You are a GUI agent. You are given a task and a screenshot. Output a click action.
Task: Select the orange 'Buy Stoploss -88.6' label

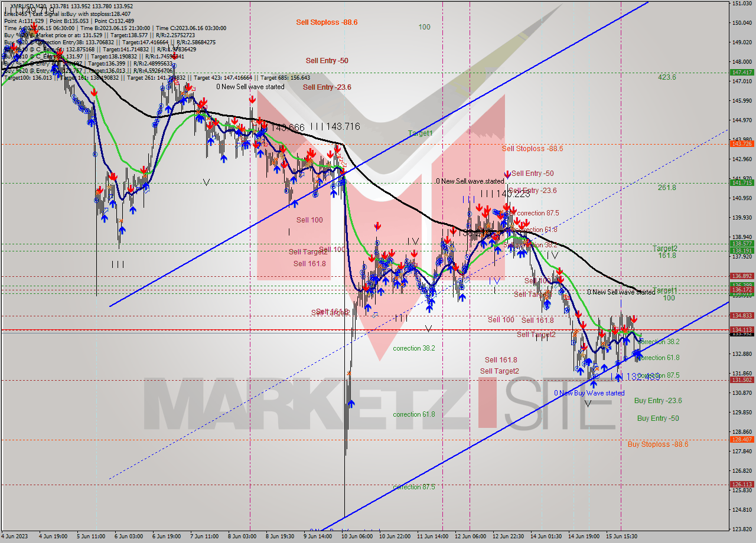click(x=657, y=444)
